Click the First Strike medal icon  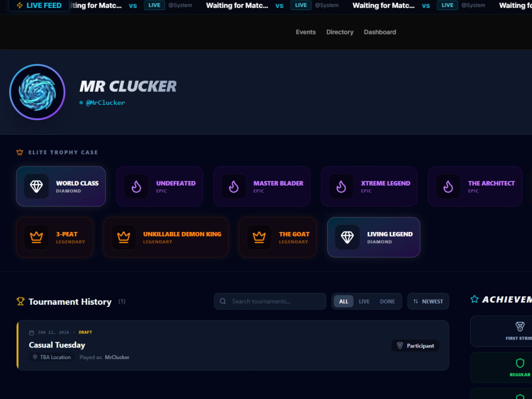click(x=520, y=327)
